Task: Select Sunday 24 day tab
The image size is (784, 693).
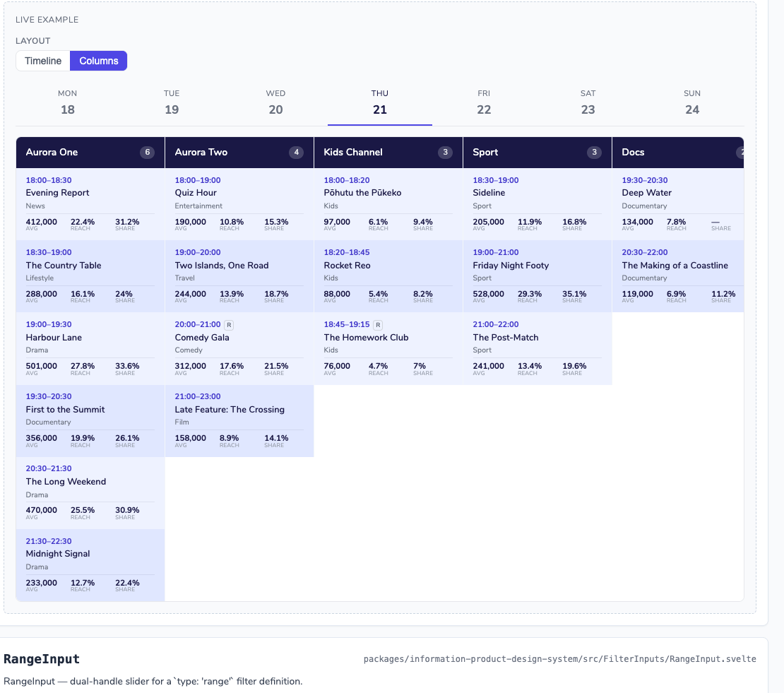Action: pyautogui.click(x=692, y=103)
